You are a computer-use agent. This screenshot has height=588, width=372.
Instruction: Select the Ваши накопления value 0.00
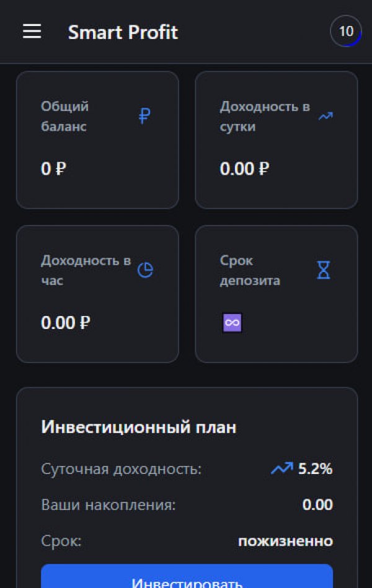[x=317, y=505]
